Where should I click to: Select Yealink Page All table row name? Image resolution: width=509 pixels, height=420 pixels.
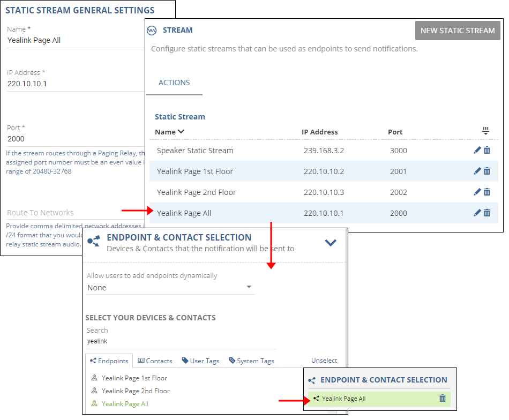(184, 213)
